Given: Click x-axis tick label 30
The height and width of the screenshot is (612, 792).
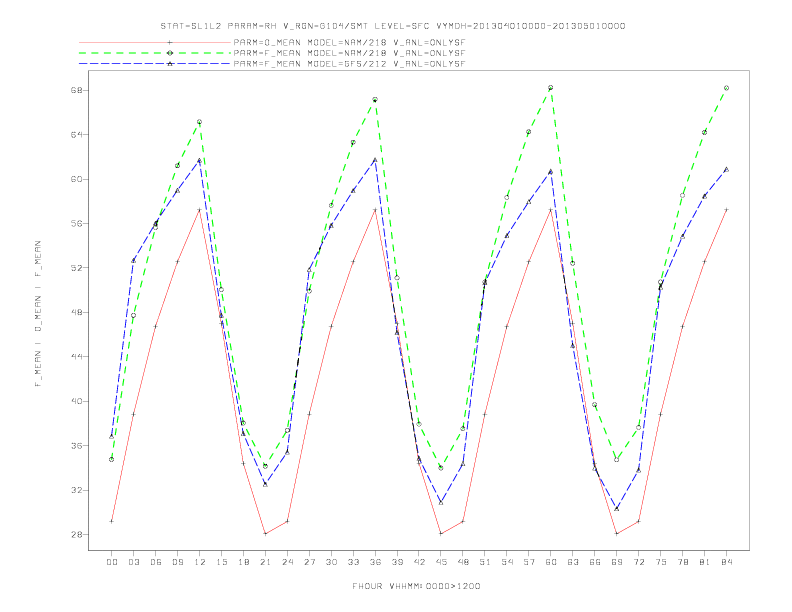Looking at the screenshot, I should pyautogui.click(x=331, y=562).
